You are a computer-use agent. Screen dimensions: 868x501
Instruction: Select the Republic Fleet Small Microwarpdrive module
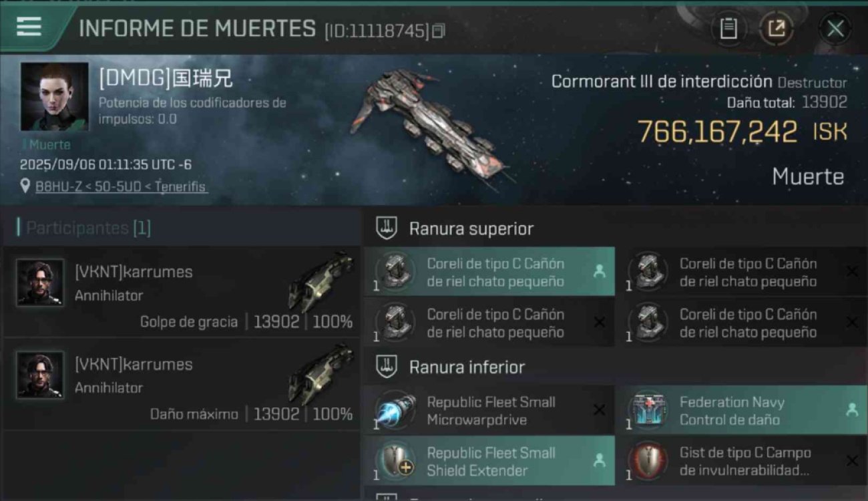click(489, 410)
